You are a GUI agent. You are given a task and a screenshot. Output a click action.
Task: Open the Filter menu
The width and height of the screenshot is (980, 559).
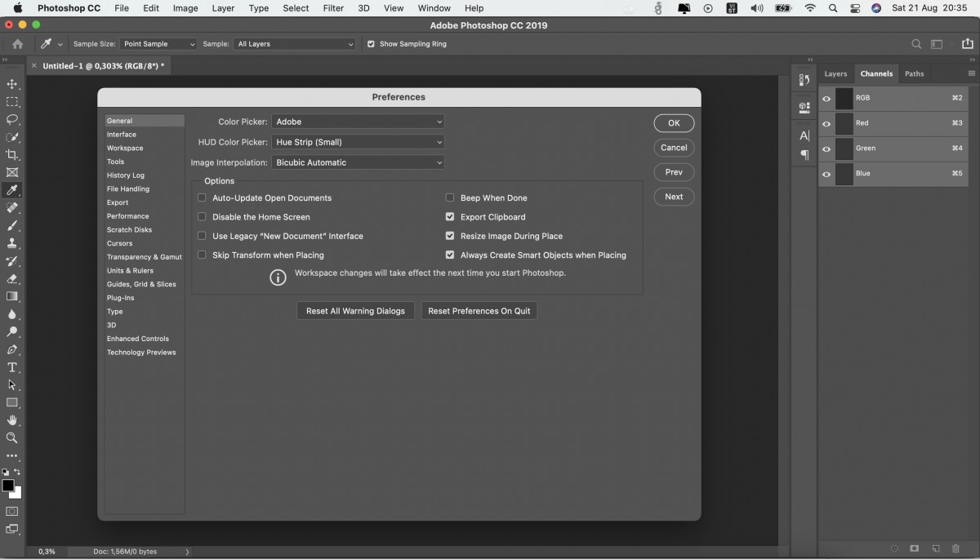[333, 8]
